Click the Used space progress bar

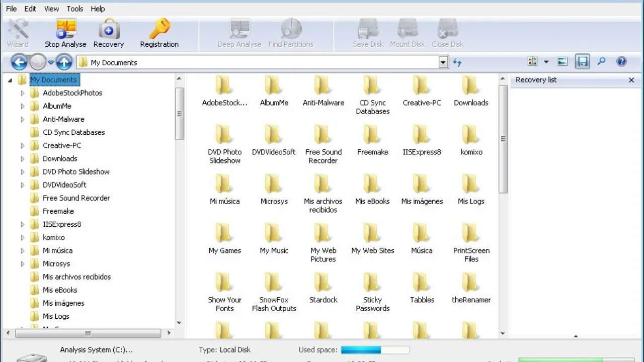pos(375,349)
